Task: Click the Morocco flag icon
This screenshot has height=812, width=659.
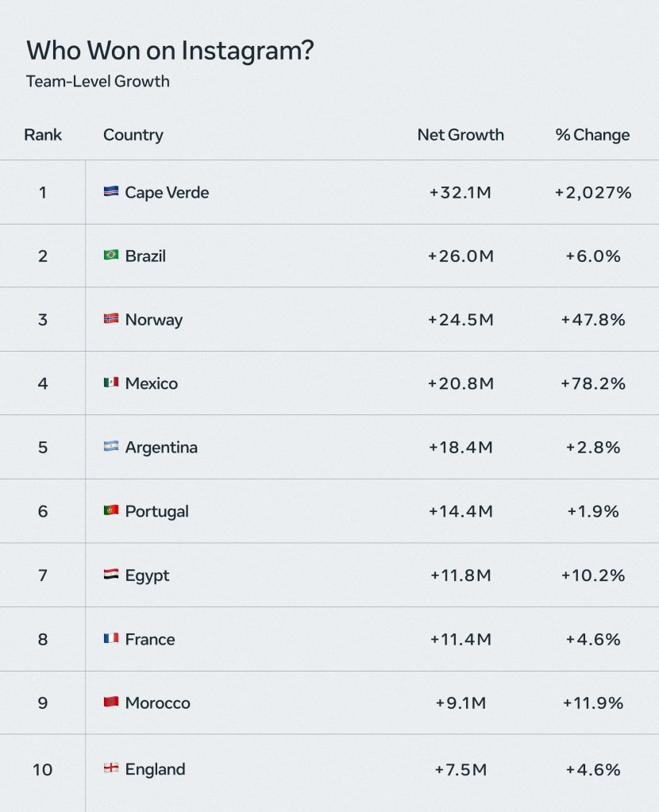Action: 111,702
